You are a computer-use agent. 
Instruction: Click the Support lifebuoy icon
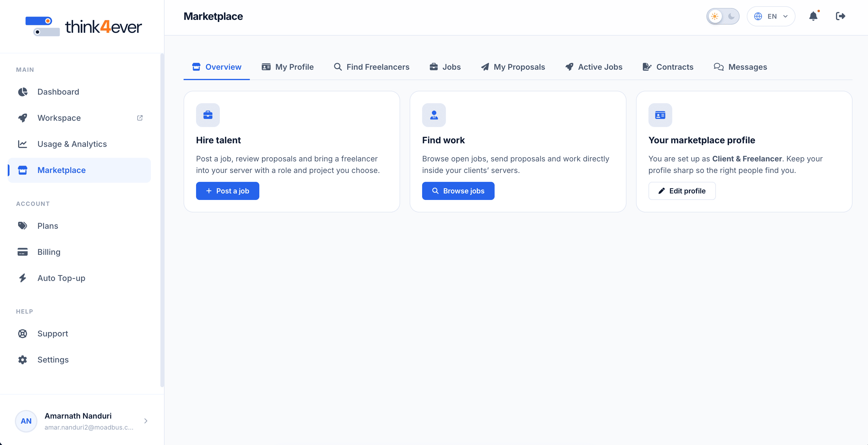[x=23, y=333]
